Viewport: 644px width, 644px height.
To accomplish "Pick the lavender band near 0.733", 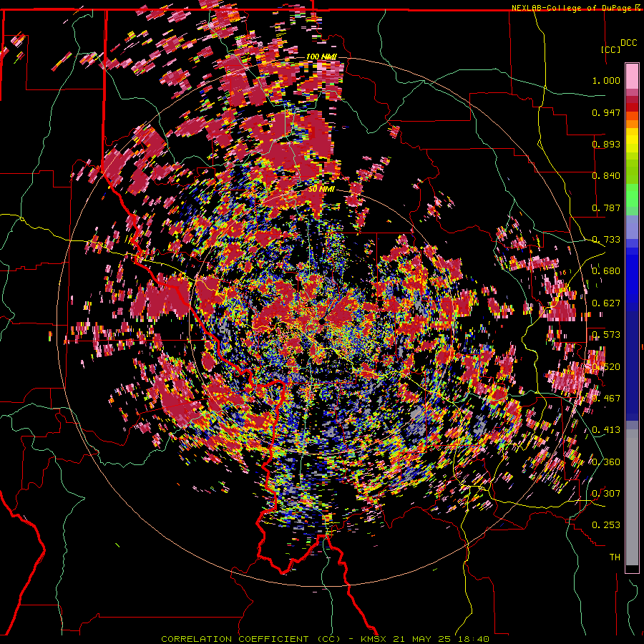I will pos(632,227).
